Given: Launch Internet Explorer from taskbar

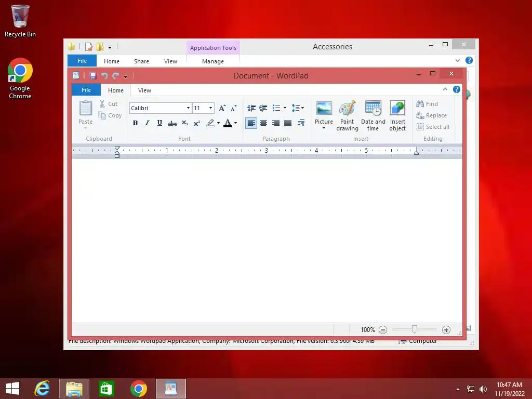Looking at the screenshot, I should point(42,389).
